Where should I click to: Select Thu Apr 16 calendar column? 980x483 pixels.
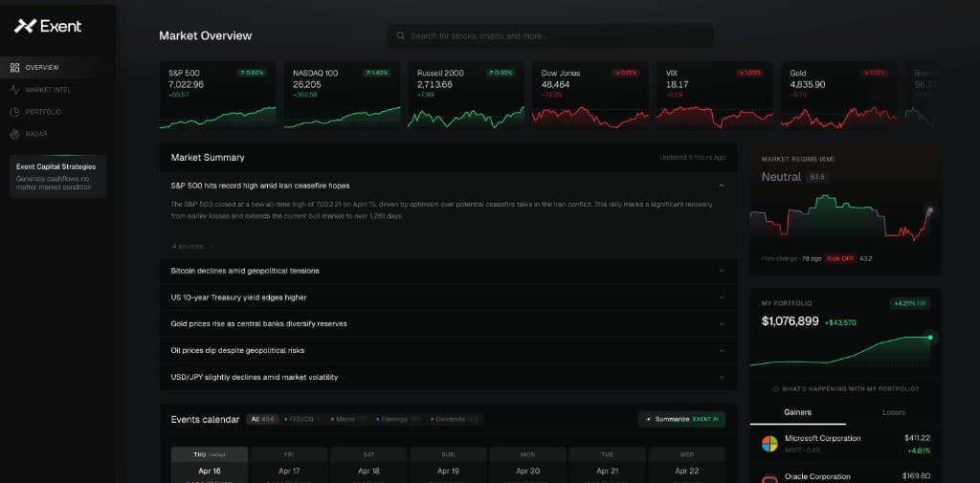pos(210,464)
